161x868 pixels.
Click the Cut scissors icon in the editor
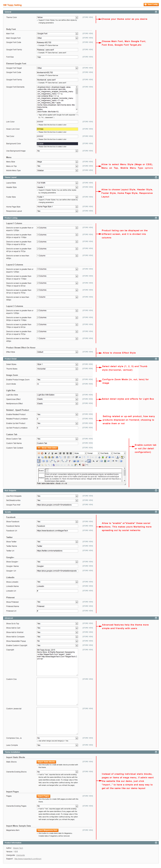click(x=39, y=457)
